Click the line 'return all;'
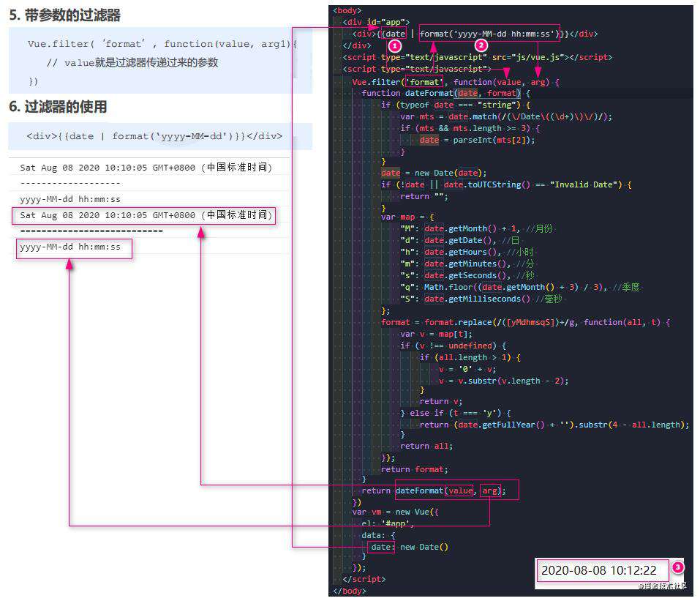This screenshot has height=601, width=700. 426,446
